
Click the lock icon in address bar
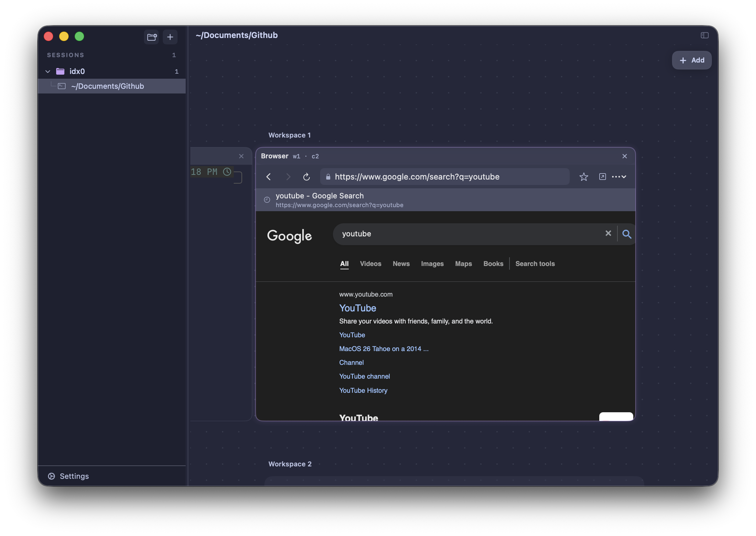[x=328, y=177]
